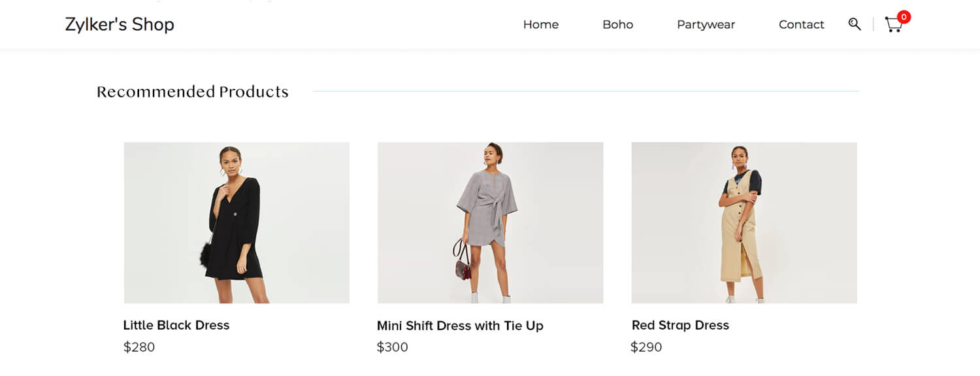The width and height of the screenshot is (980, 376).
Task: Click the $290 price of Red Strap Dress
Action: click(x=646, y=347)
